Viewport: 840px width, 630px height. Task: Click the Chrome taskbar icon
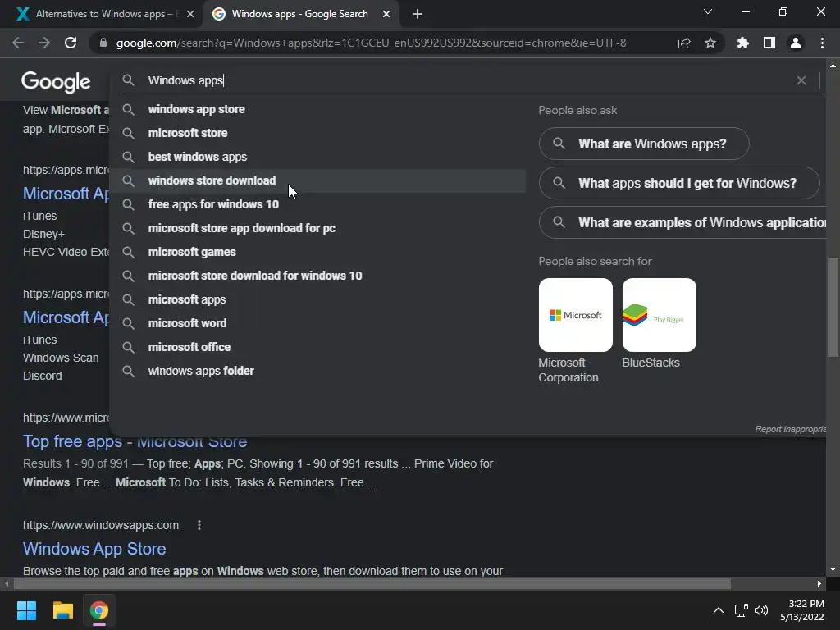(99, 610)
